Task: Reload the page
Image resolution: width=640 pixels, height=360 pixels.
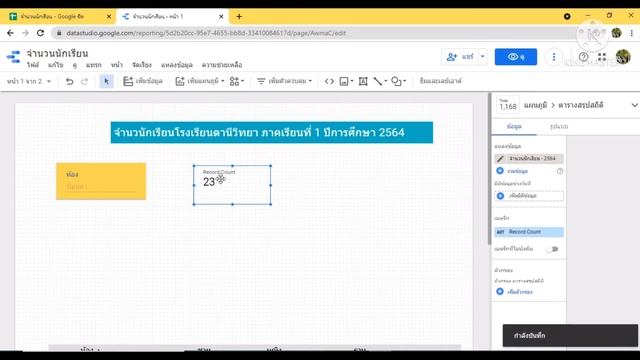Action: tap(40, 33)
